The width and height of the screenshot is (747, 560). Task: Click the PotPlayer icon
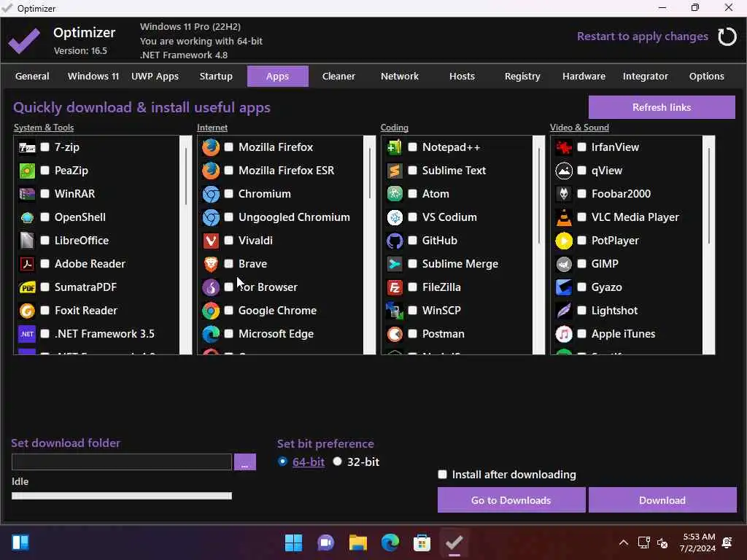point(564,241)
